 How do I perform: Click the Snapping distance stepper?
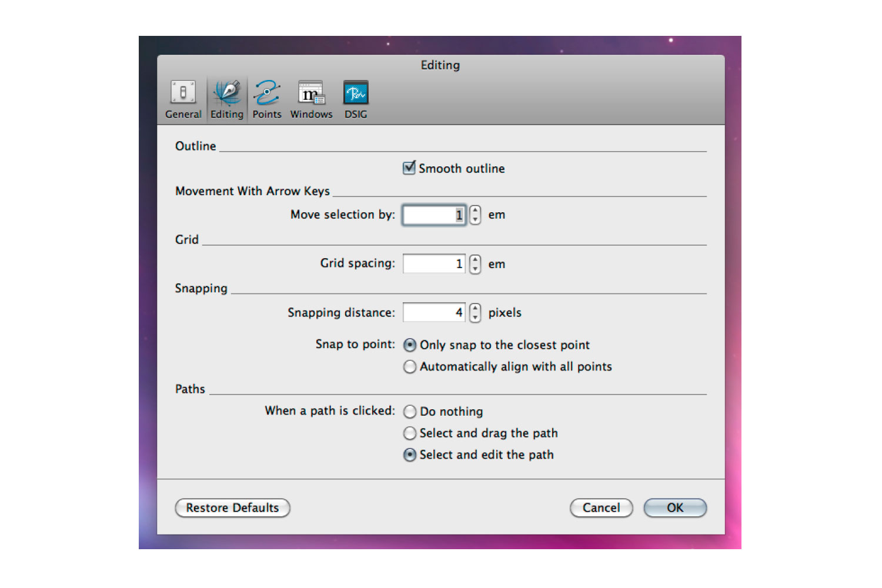(475, 313)
